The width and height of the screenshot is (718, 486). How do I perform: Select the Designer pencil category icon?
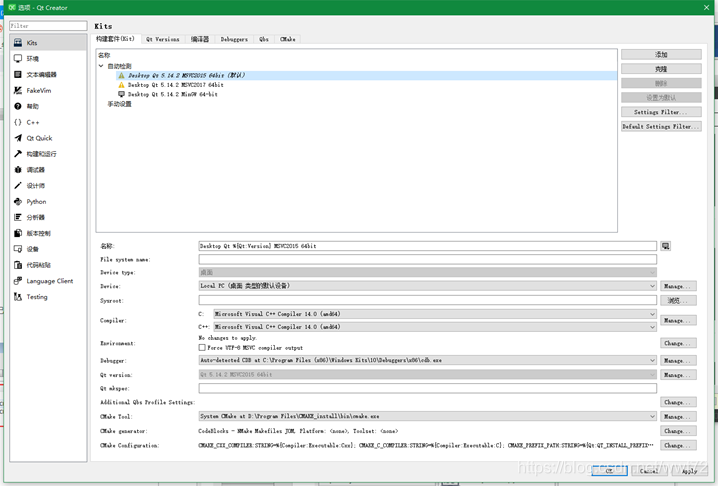pyautogui.click(x=18, y=186)
